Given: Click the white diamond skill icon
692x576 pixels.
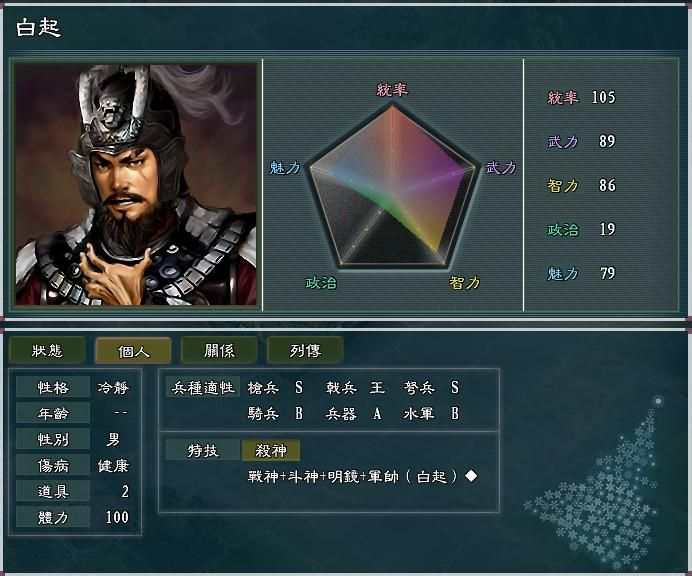Looking at the screenshot, I should coord(471,476).
